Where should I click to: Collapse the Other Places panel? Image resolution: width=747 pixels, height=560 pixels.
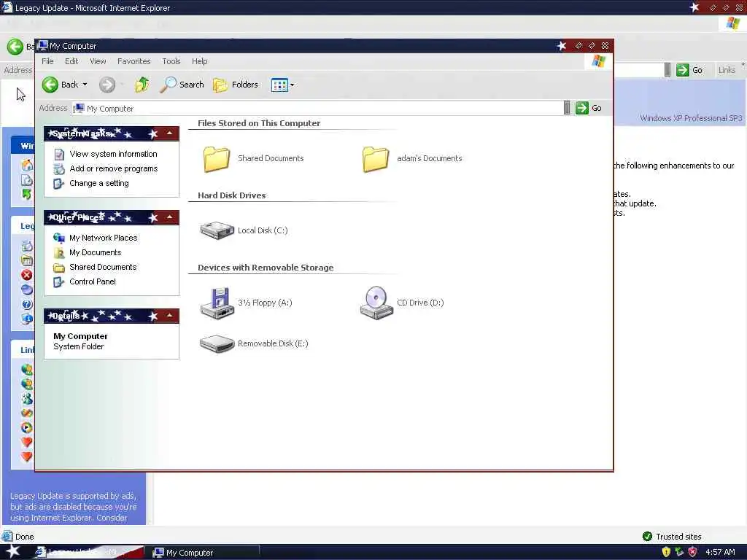(x=169, y=217)
